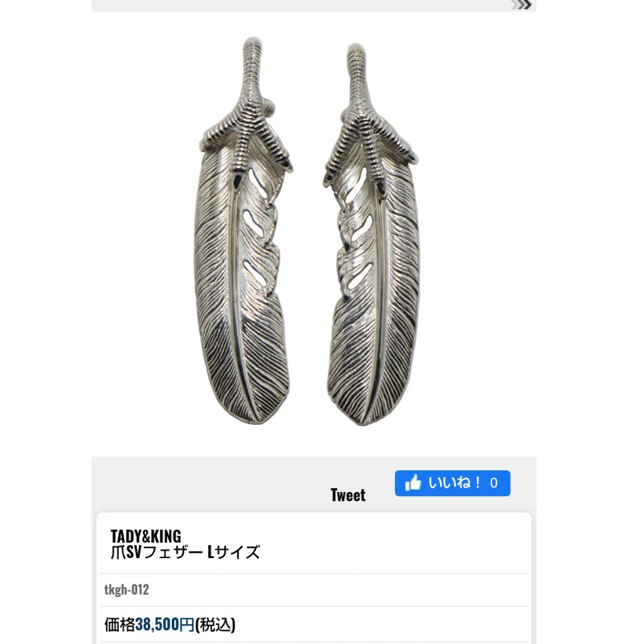Click the triple chevron arrow icon
644x644 pixels.
pos(522,5)
